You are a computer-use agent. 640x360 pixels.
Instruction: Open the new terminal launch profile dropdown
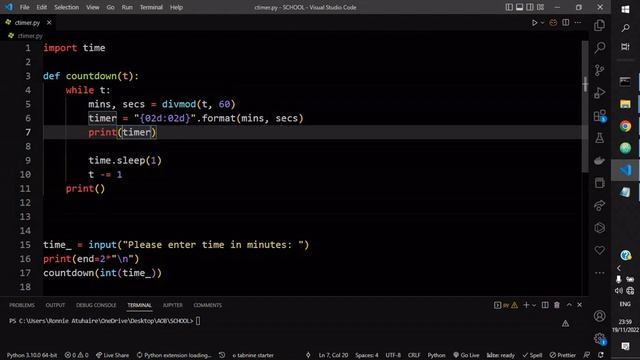[x=534, y=305]
